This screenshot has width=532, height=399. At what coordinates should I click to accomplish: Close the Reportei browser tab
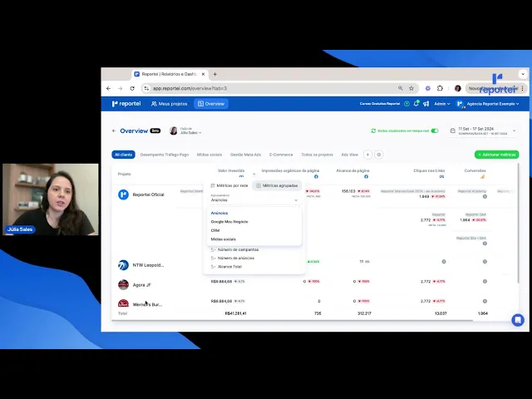[203, 74]
